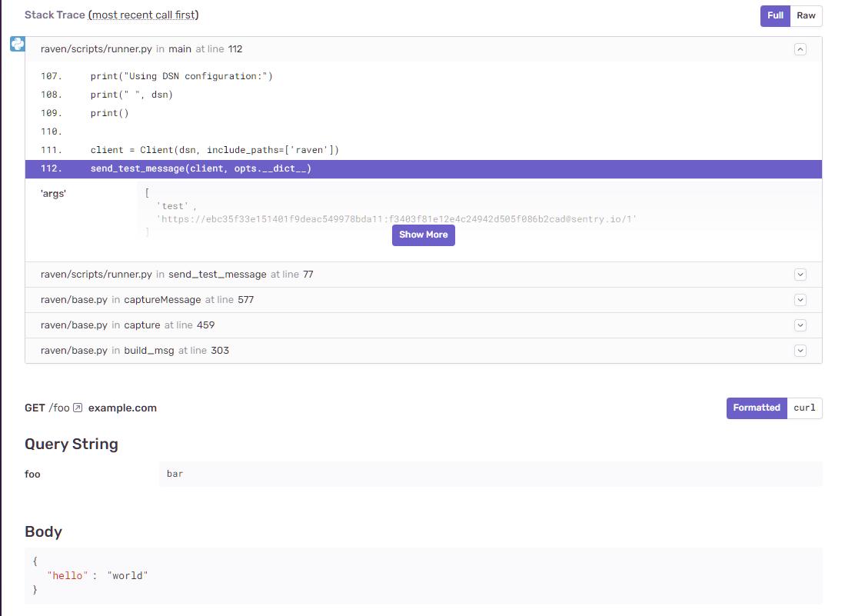Click the collapse chevron on the main frame

(800, 48)
